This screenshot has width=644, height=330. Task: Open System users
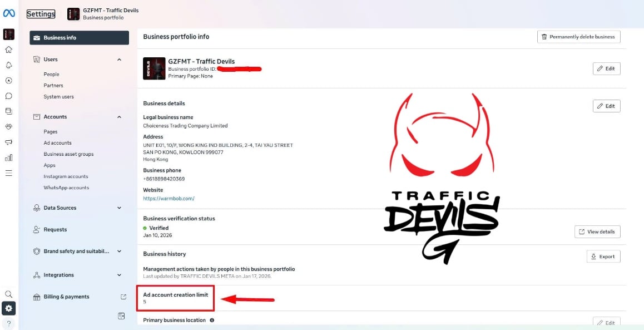(x=59, y=97)
